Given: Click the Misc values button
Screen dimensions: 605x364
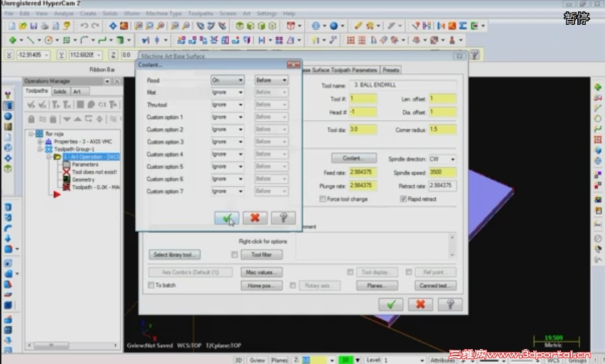Looking at the screenshot, I should [x=261, y=272].
